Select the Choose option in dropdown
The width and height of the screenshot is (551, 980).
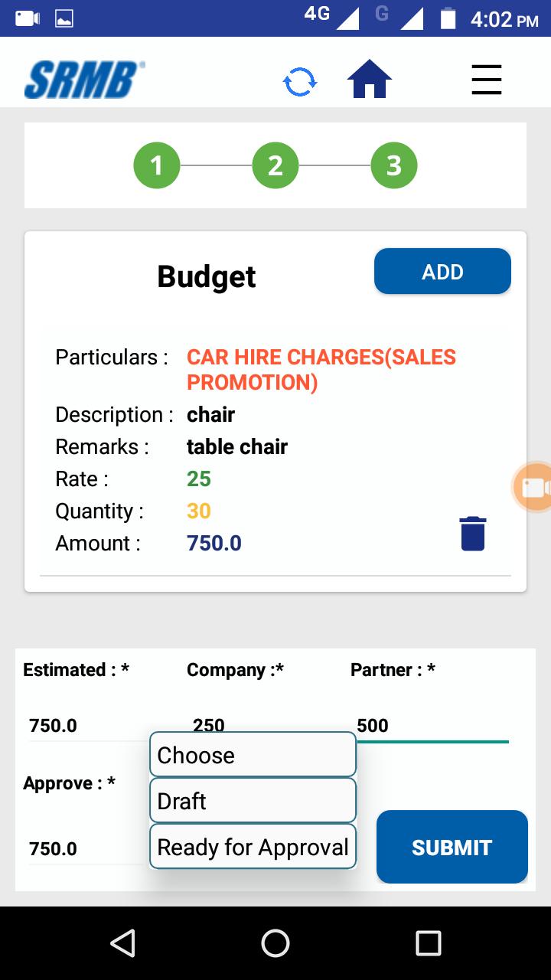click(x=253, y=755)
